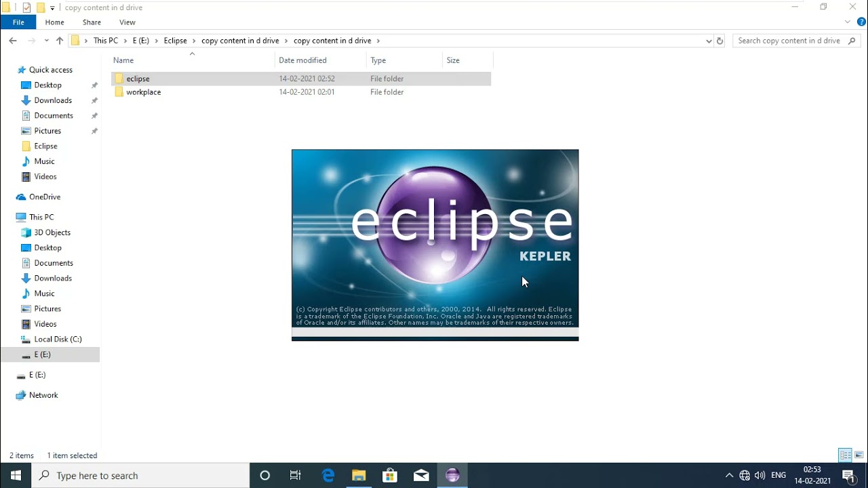The height and width of the screenshot is (488, 868).
Task: Open the pinned Desktop under Quick access
Action: click(48, 85)
